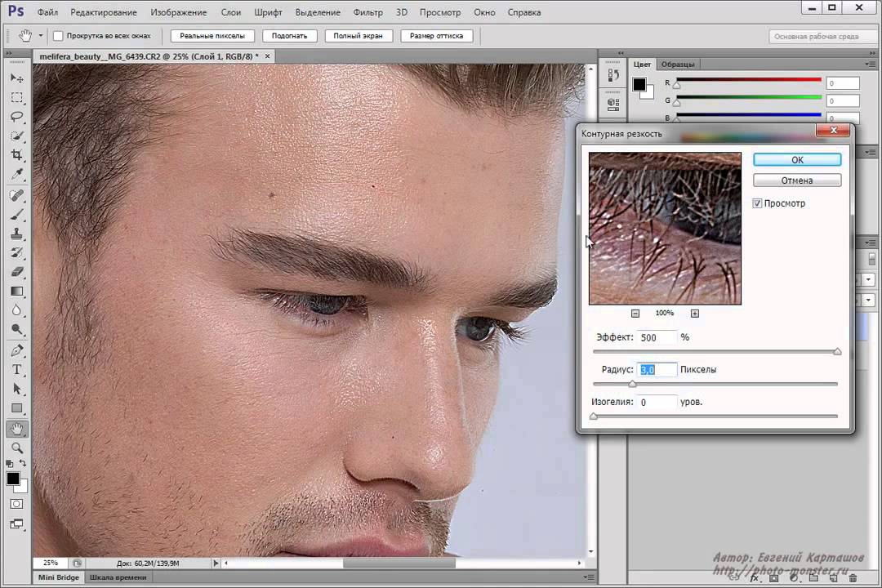
Task: Open the Редактирование menu
Action: 104,11
